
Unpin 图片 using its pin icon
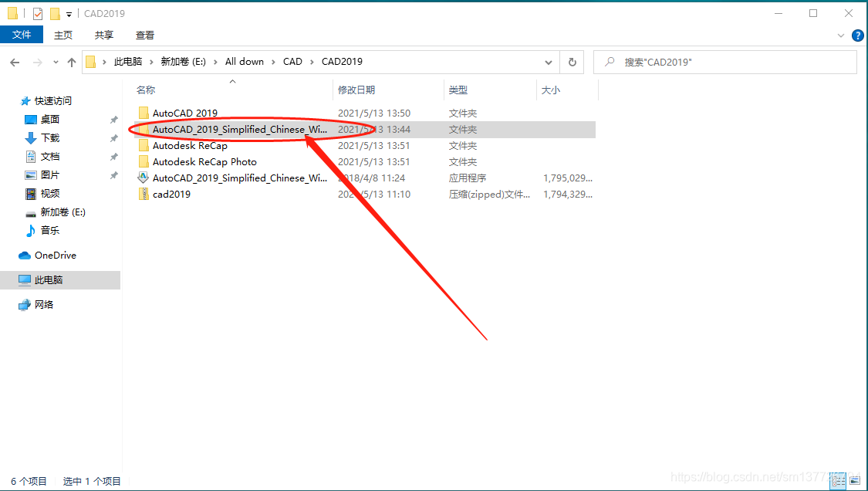[113, 175]
